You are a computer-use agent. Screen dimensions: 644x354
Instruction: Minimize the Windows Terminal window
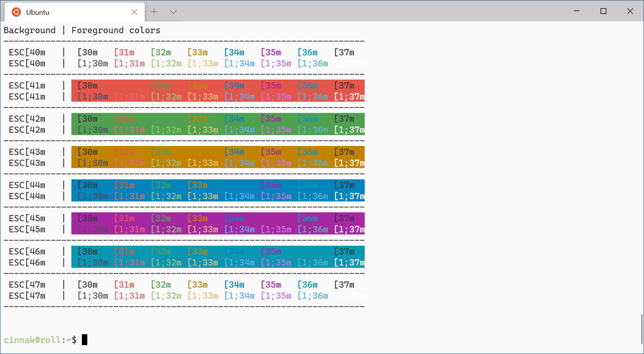click(x=576, y=11)
